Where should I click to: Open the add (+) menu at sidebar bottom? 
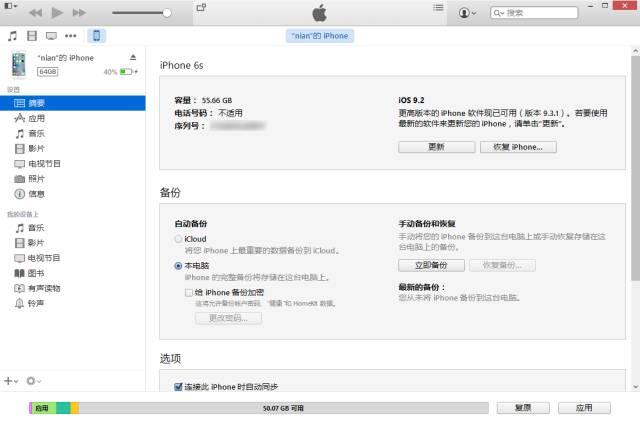pos(11,381)
